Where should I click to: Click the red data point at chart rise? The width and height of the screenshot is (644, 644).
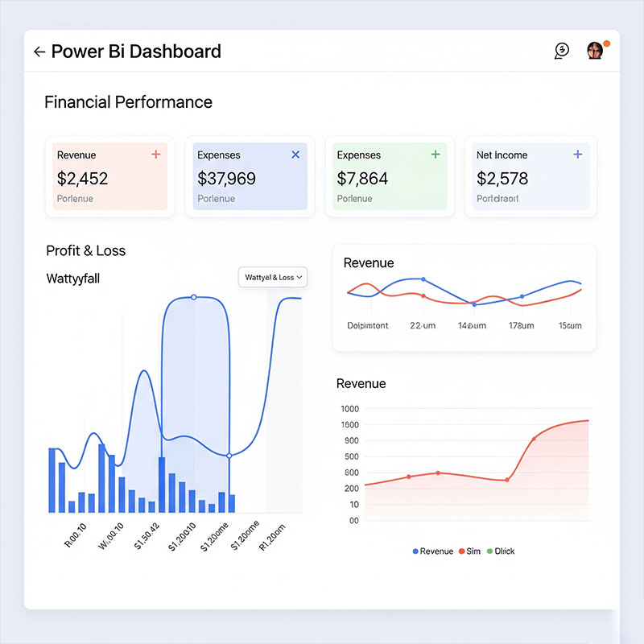click(x=534, y=439)
